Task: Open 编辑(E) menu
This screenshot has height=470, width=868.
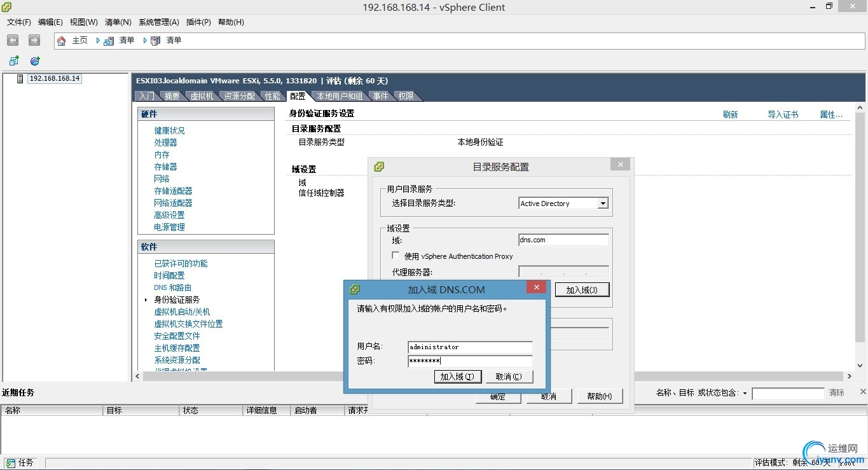Action: click(50, 22)
